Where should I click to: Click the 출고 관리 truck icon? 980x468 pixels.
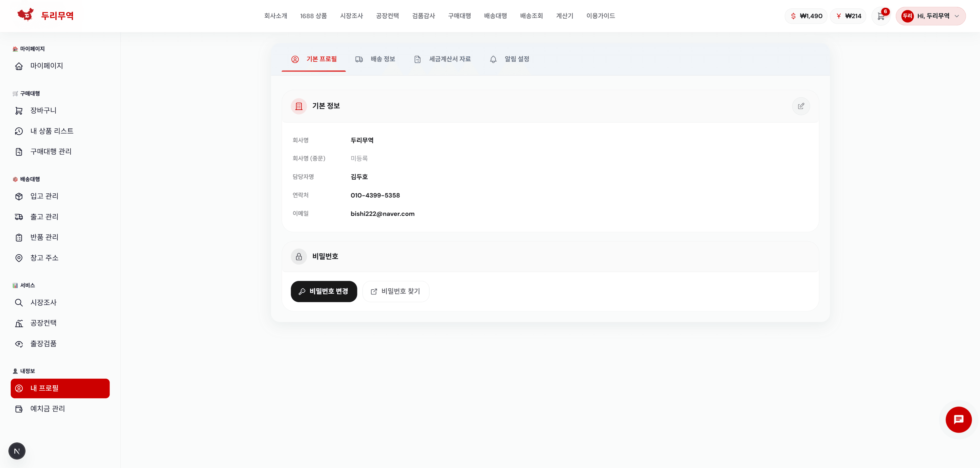[x=19, y=216]
